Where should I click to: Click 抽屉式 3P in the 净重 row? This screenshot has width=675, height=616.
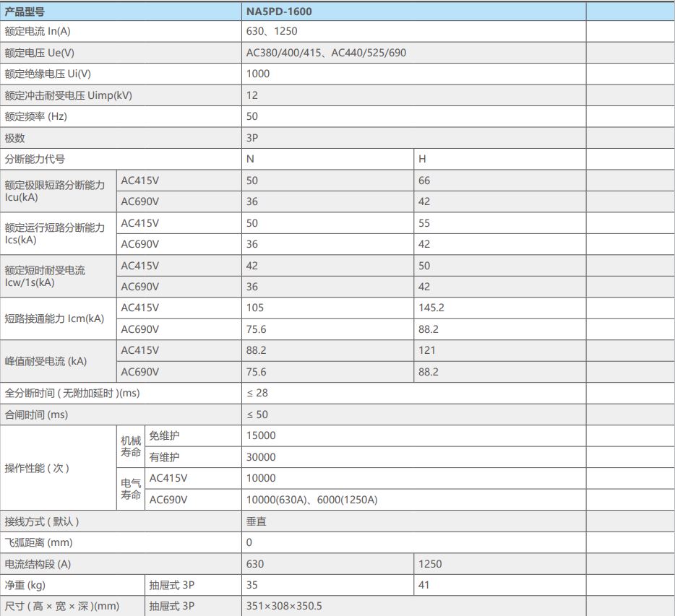point(172,586)
